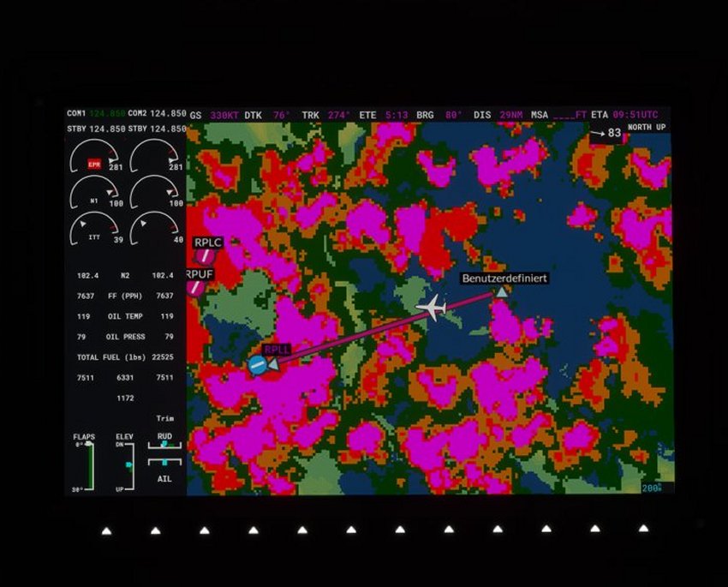Click the white aircraft symbol on map
Screen dimensions: 728x587
pyautogui.click(x=433, y=306)
